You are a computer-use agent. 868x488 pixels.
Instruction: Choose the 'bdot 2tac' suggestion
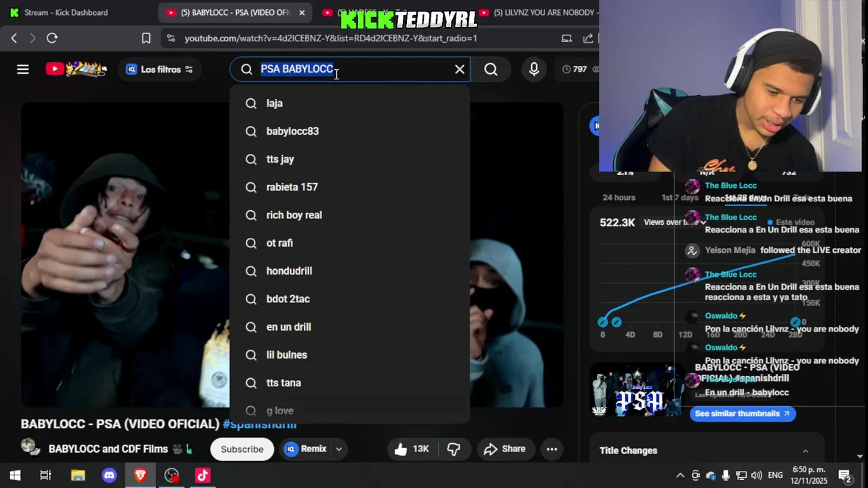(350, 299)
